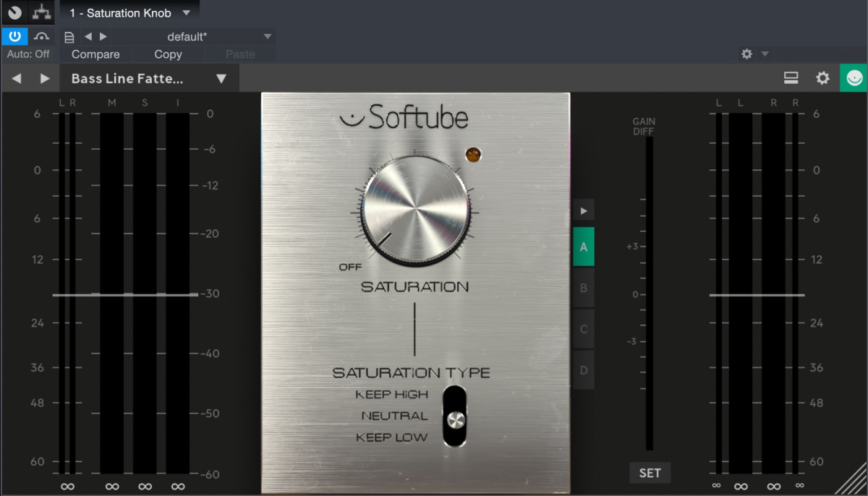Click the GAIN DIFF label
Screen dimensions: 868x496
(x=644, y=127)
